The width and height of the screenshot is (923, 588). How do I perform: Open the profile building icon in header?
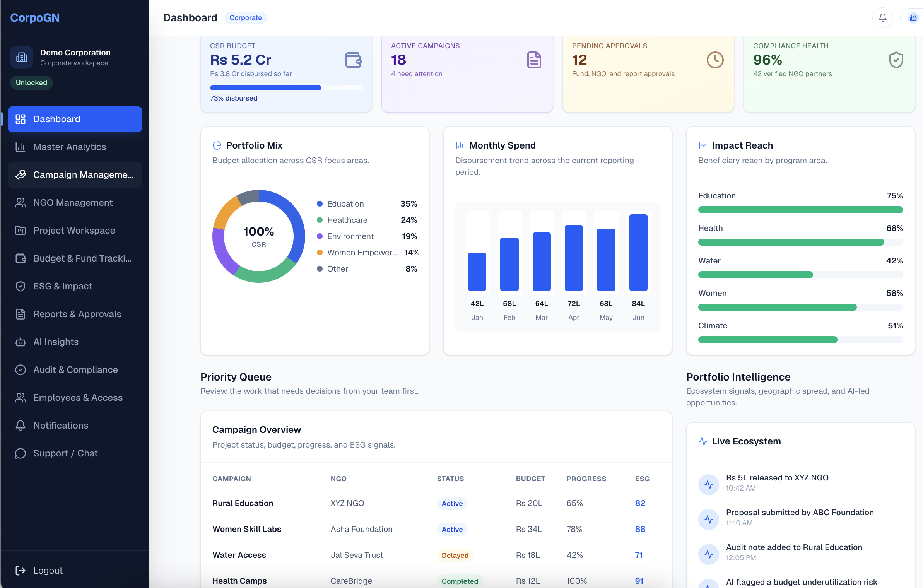[x=913, y=18]
